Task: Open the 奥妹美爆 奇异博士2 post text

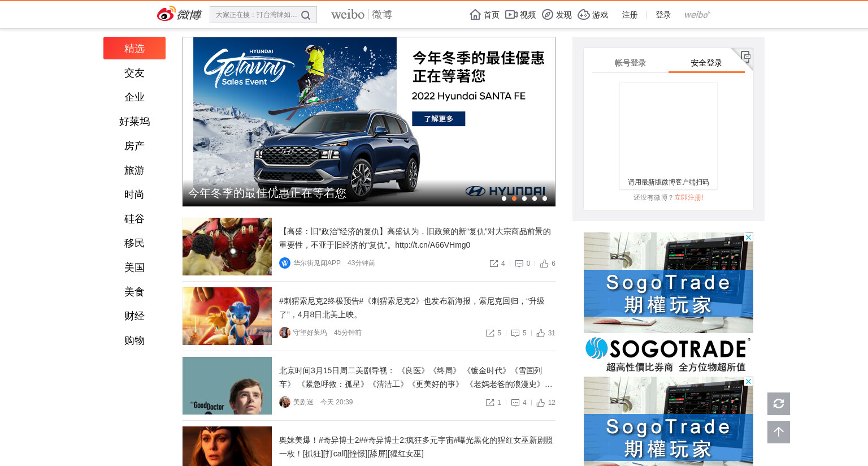Action: tap(416, 447)
